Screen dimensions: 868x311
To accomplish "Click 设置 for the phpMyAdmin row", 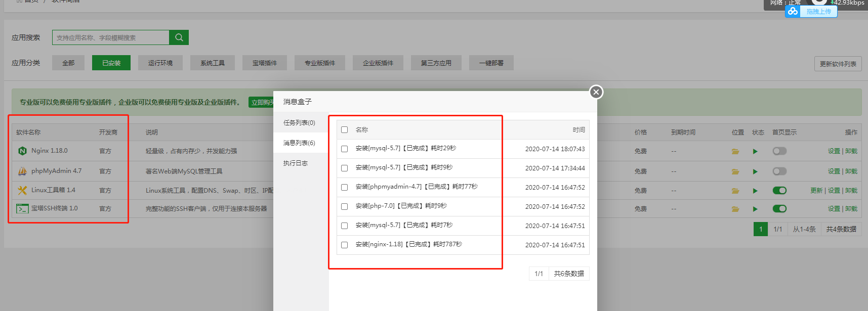I will point(834,171).
